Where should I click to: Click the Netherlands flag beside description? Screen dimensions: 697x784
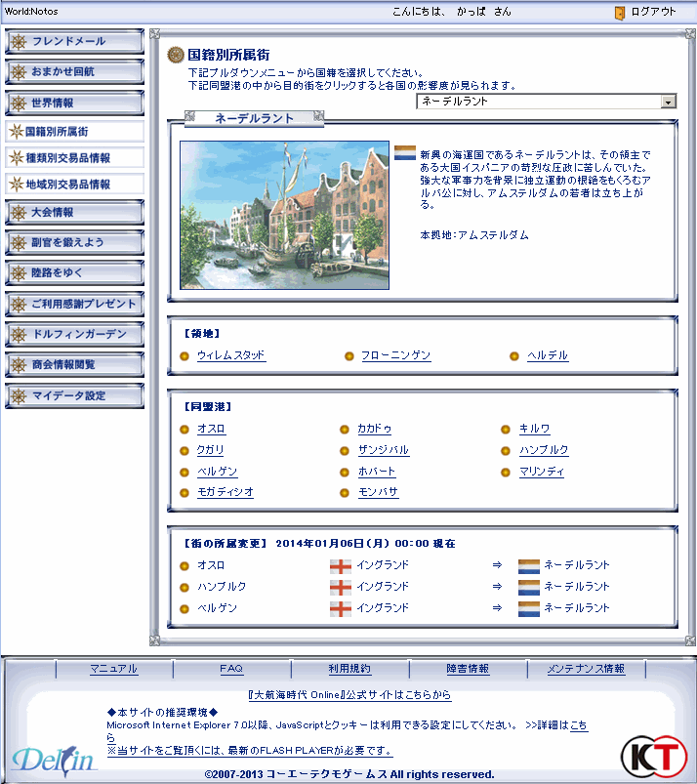[404, 153]
